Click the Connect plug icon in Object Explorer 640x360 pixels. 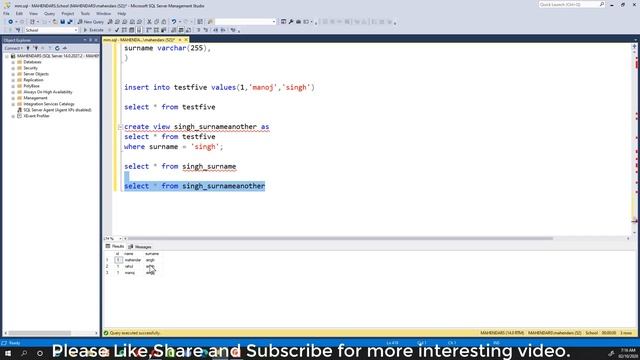pos(28,48)
